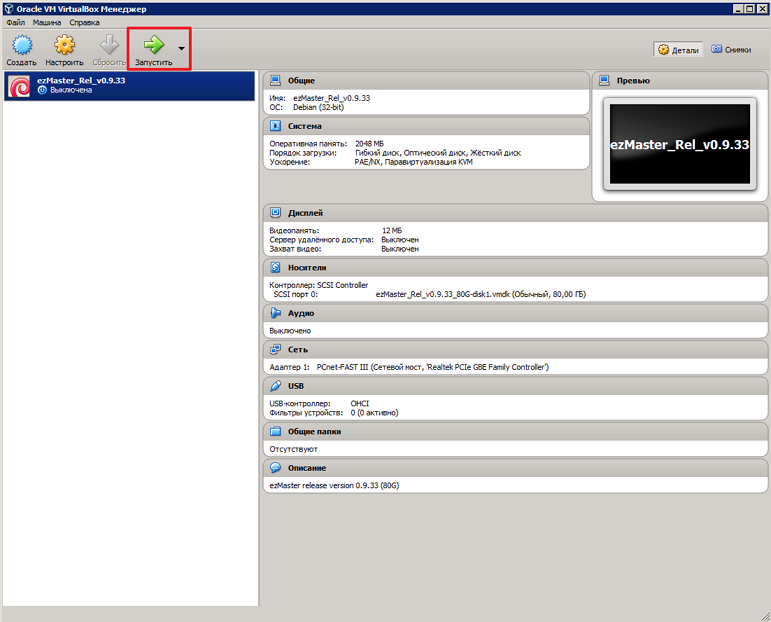Click the Выключено audio status text
Image resolution: width=771 pixels, height=622 pixels.
tap(290, 331)
